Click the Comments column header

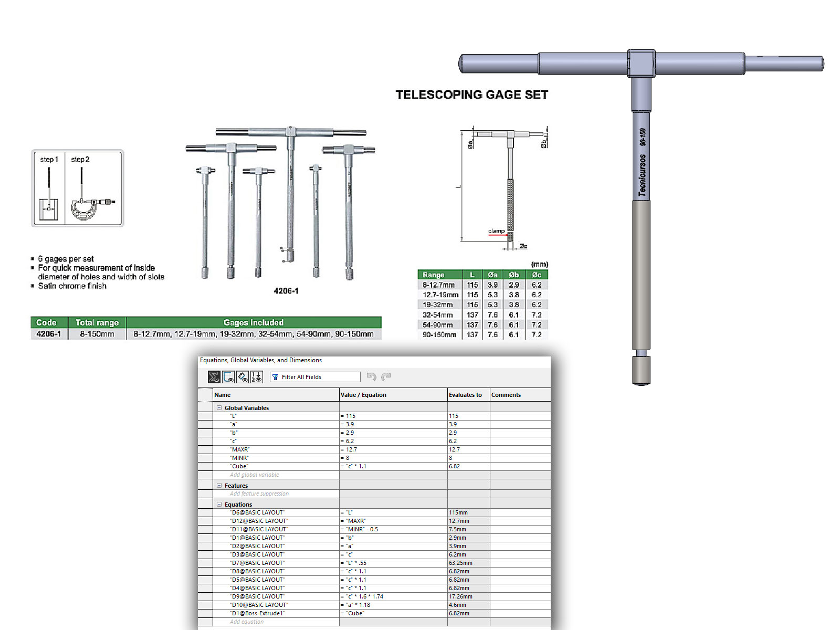pos(520,395)
